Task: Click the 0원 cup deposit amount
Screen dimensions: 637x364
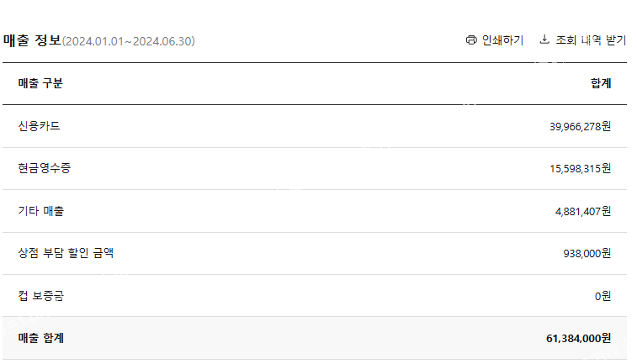Action: click(602, 296)
